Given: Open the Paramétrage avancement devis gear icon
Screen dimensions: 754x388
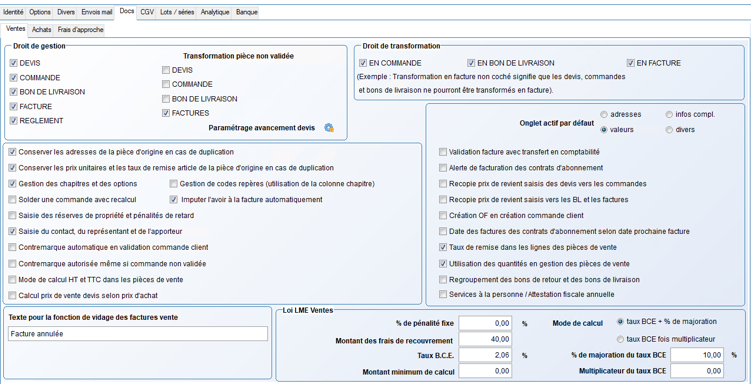Looking at the screenshot, I should click(329, 128).
